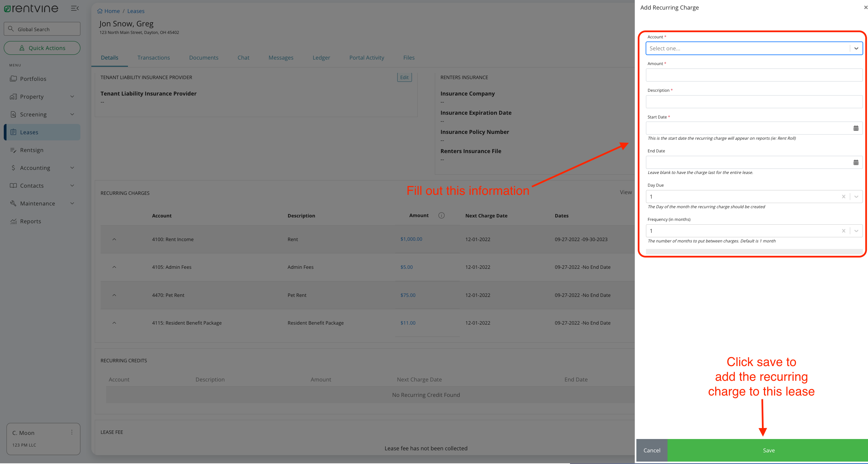Click the Global Search magnifier icon

point(11,29)
